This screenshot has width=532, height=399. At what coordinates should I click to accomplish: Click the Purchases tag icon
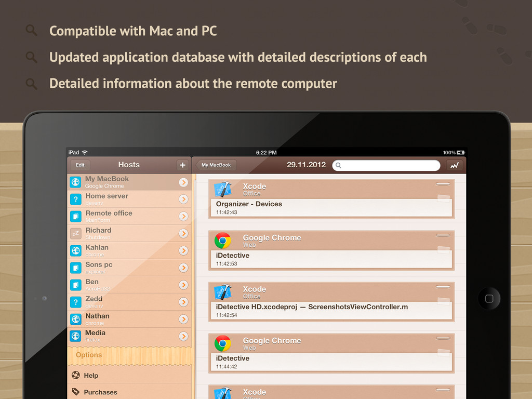[76, 392]
